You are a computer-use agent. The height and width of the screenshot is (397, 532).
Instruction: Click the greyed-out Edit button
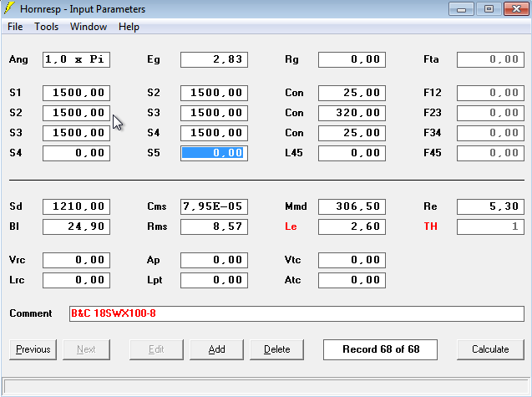(x=156, y=349)
